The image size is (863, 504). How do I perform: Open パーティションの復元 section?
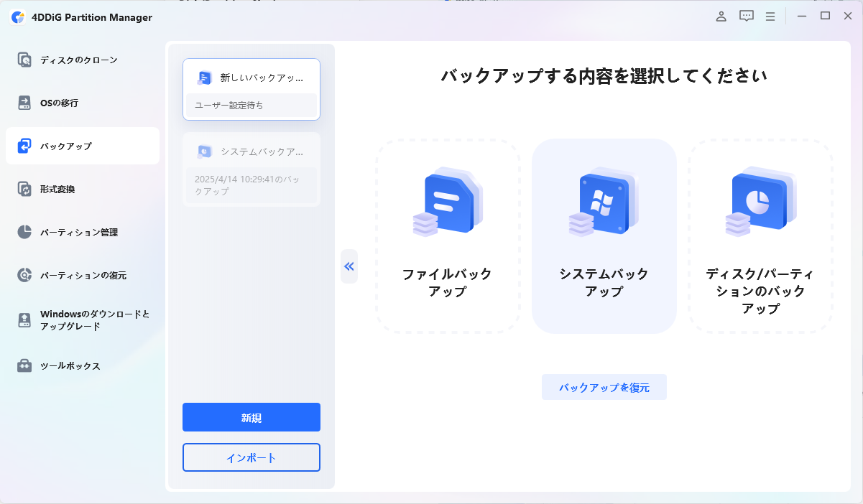(83, 275)
